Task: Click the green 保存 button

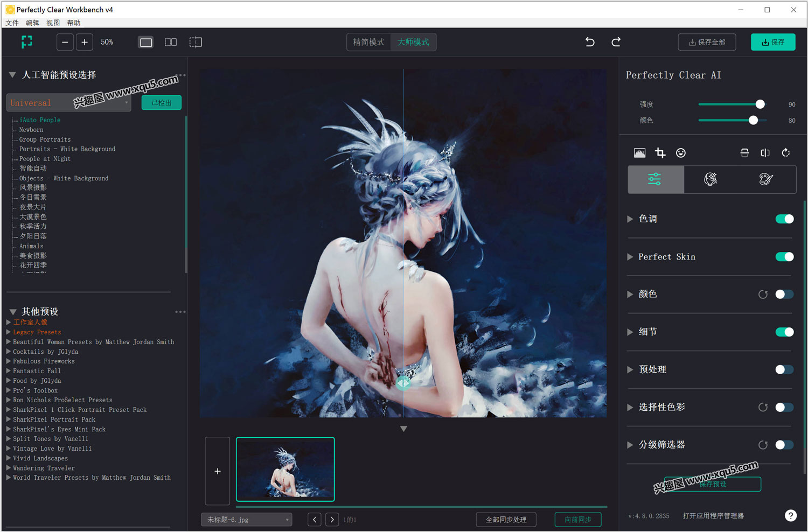Action: (773, 42)
